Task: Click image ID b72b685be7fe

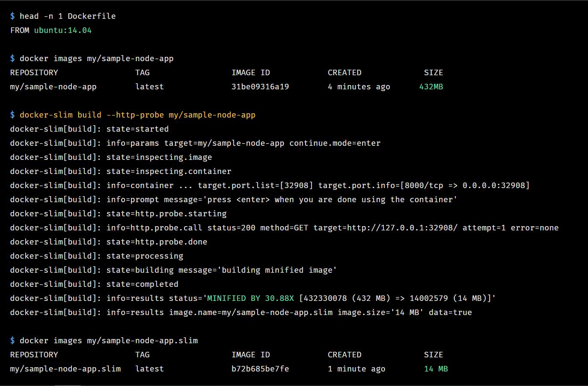Action: 261,368
